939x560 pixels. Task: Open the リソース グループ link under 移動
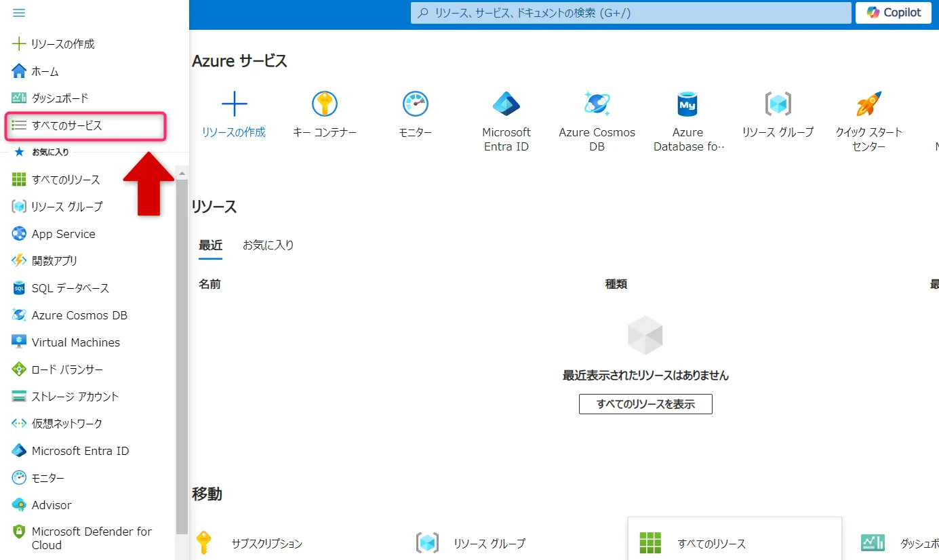490,544
